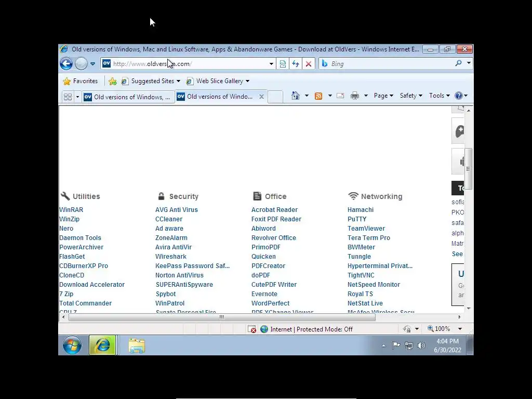Open the Windows Start orb
The width and height of the screenshot is (532, 399).
pos(72,345)
